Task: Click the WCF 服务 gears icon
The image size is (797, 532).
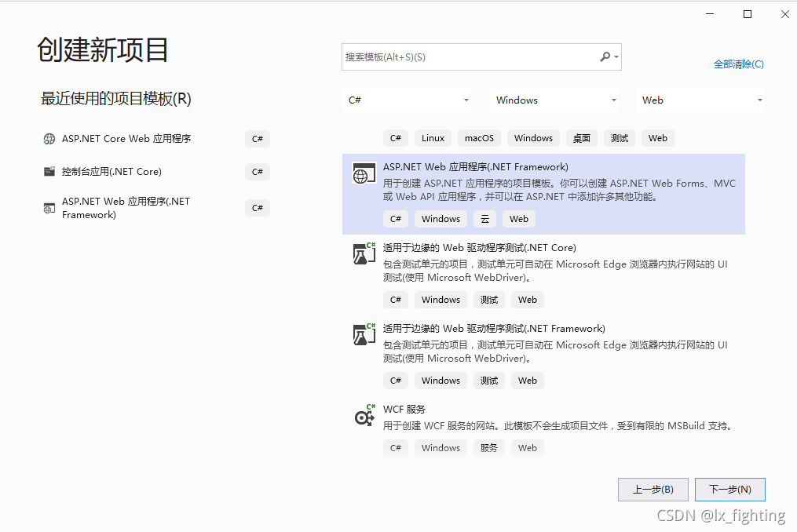Action: (x=364, y=416)
